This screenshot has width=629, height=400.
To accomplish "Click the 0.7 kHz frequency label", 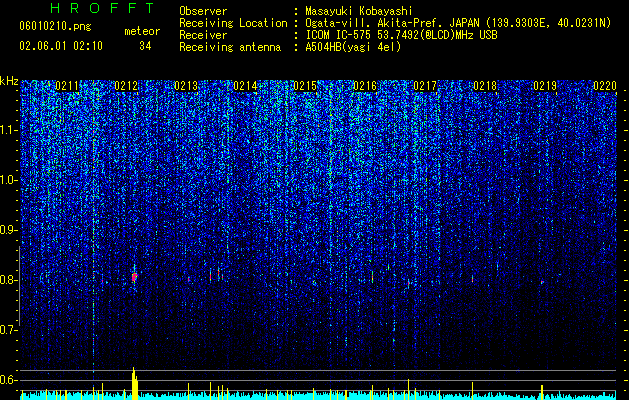I will point(9,330).
